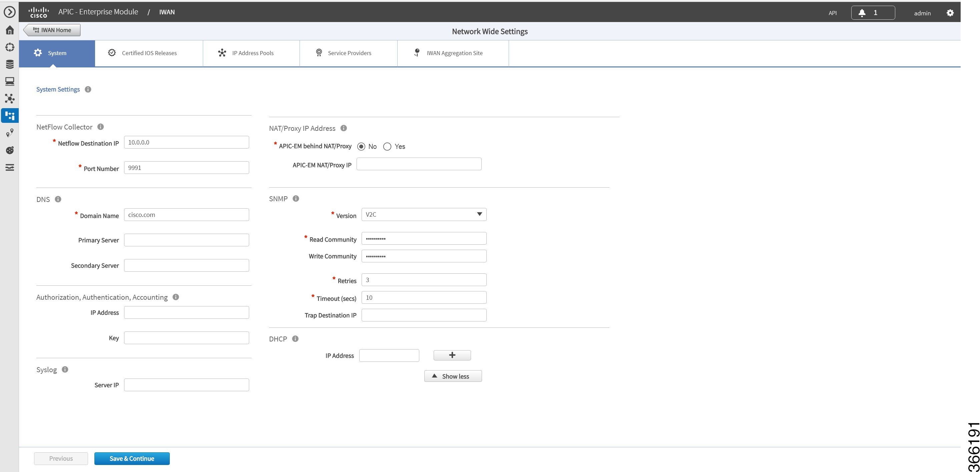Click the Trap Destination IP field
980x472 pixels.
click(424, 315)
